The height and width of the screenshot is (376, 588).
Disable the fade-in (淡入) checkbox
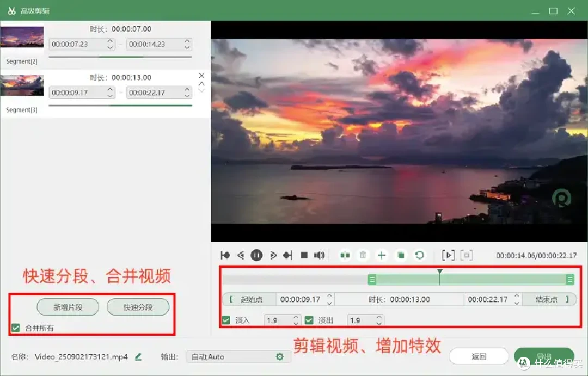click(x=226, y=320)
